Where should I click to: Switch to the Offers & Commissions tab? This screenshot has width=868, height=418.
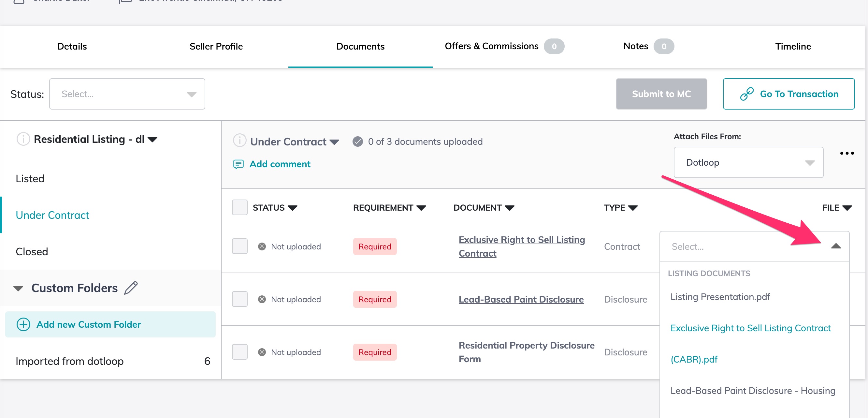click(491, 46)
